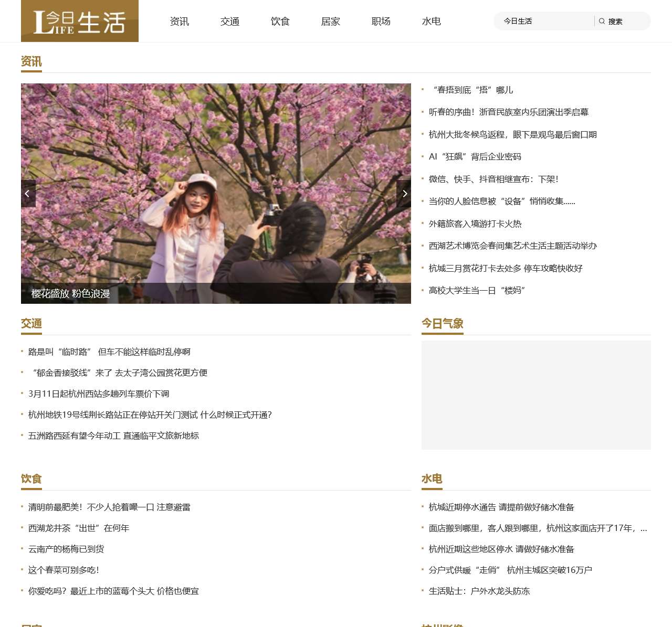672x627 pixels.
Task: Open 外籍旅客入境游打卡火热 article
Action: (x=475, y=224)
